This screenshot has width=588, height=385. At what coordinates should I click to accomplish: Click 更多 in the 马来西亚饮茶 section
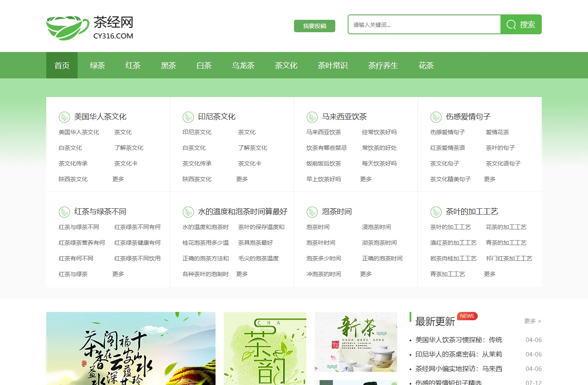click(x=366, y=179)
